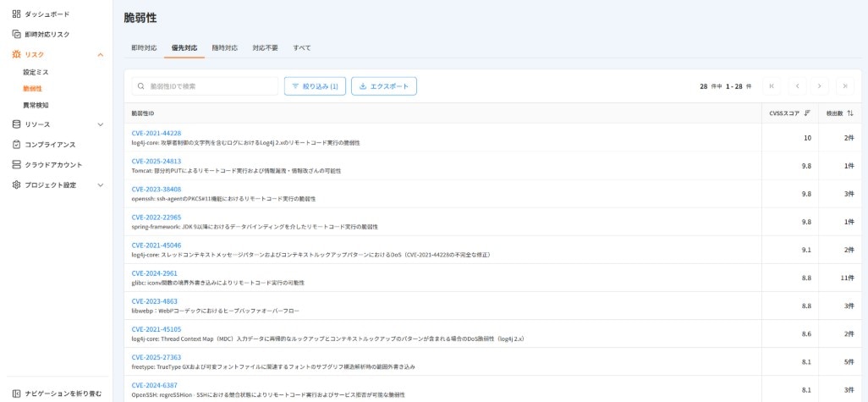Click the 即時対応リスク sidebar icon
This screenshot has width=868, height=402.
click(16, 35)
